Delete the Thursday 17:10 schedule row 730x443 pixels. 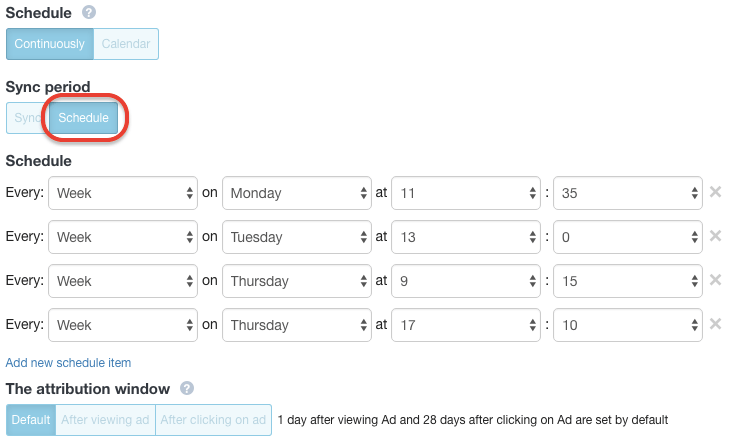click(715, 324)
